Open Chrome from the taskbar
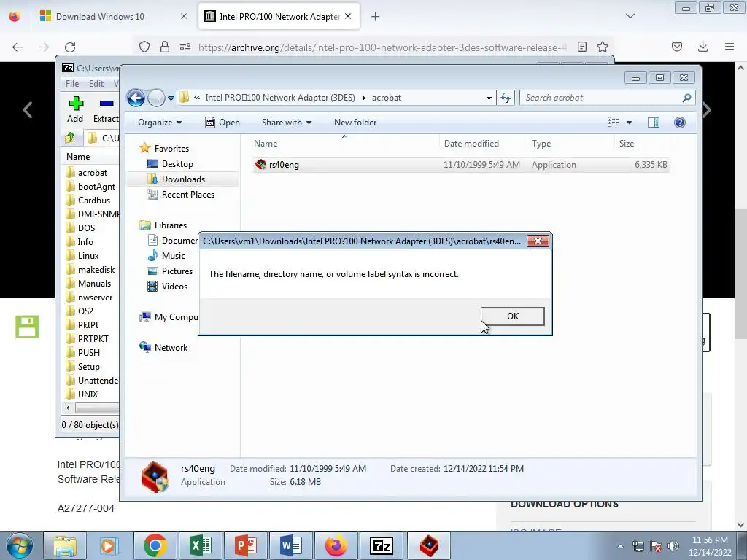Image resolution: width=747 pixels, height=560 pixels. (x=155, y=545)
